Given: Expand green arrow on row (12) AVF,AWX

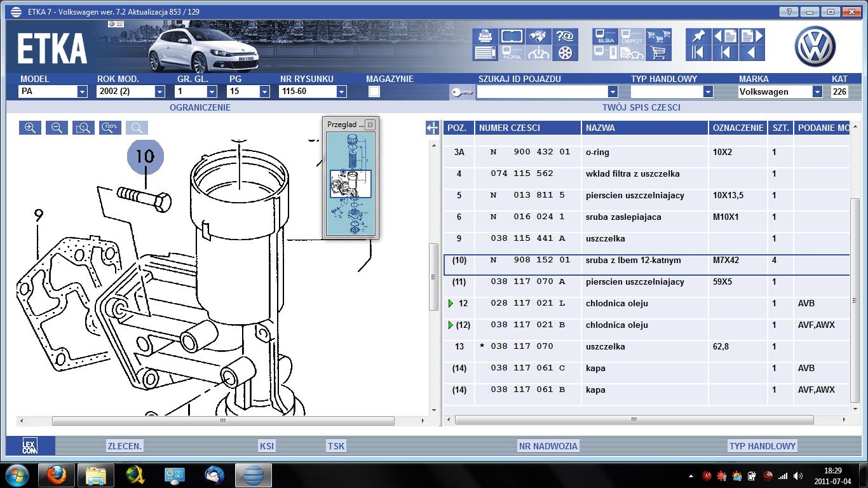Looking at the screenshot, I should coord(451,325).
